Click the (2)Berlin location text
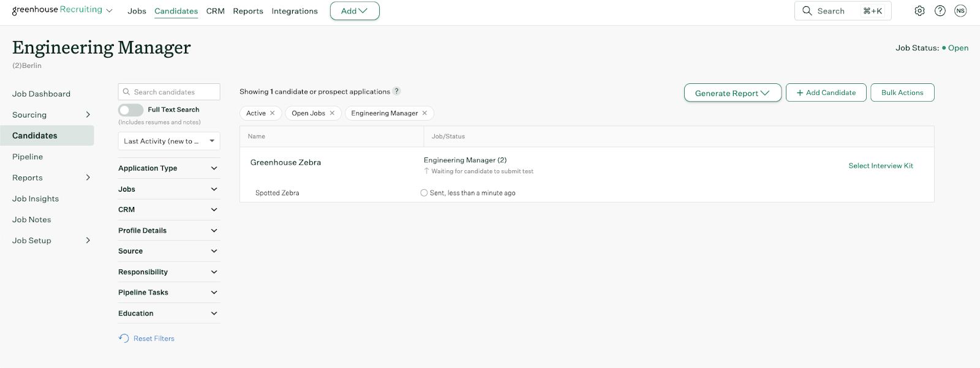 tap(27, 66)
